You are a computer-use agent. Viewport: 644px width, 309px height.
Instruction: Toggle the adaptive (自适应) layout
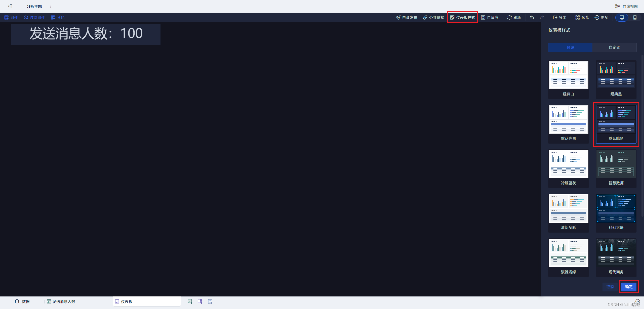click(490, 17)
